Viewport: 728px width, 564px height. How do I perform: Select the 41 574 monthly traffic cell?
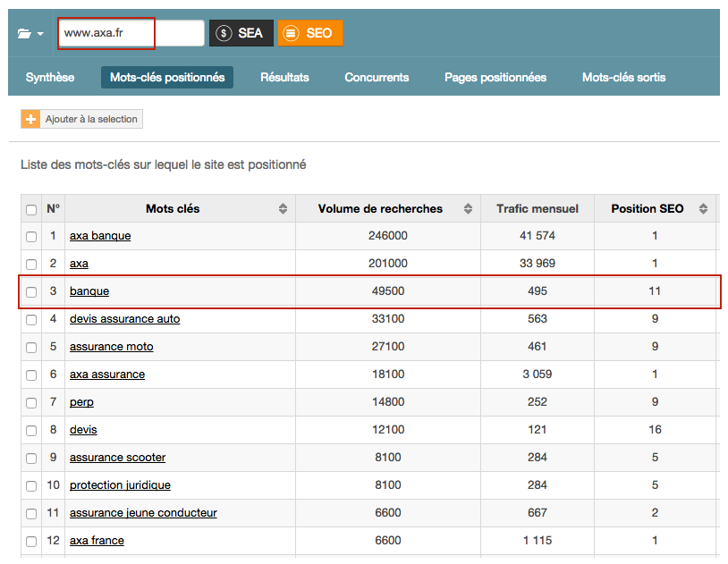538,236
